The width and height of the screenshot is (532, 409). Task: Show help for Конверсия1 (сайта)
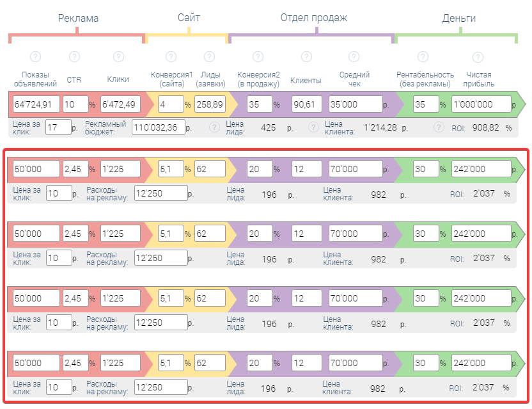coord(171,56)
